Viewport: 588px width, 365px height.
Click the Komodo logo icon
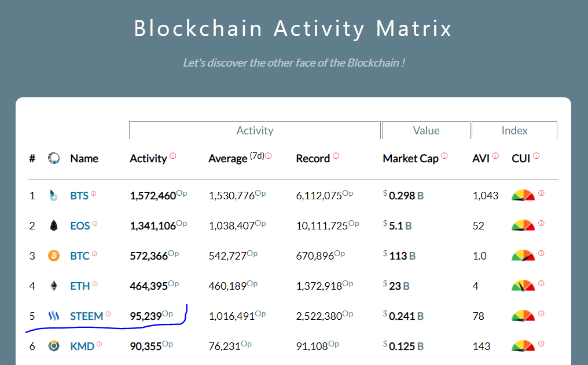click(x=54, y=346)
